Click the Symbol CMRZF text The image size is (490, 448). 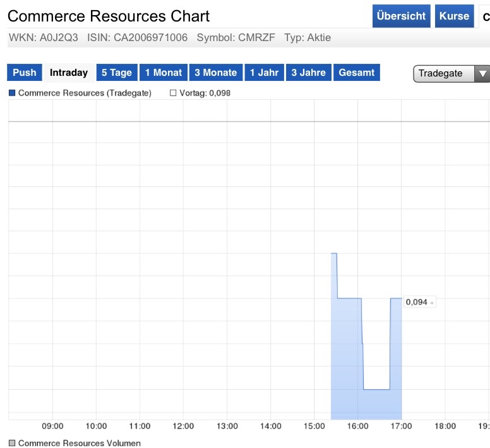236,38
